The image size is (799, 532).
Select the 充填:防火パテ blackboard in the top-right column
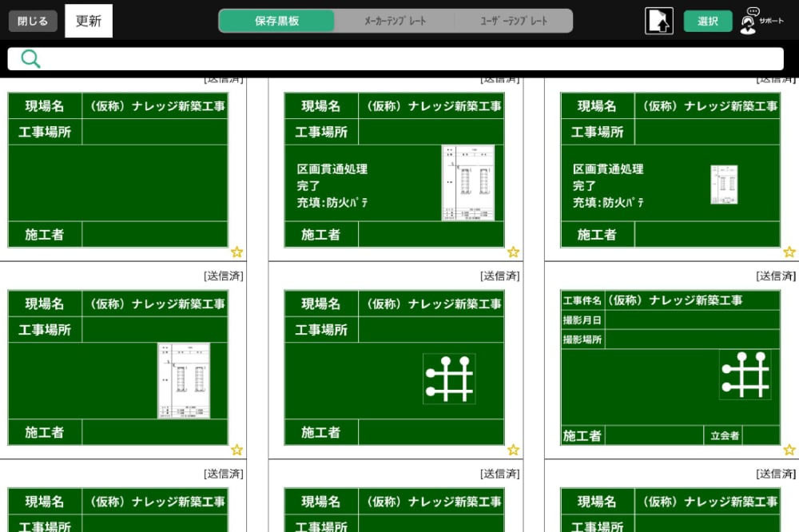point(672,168)
